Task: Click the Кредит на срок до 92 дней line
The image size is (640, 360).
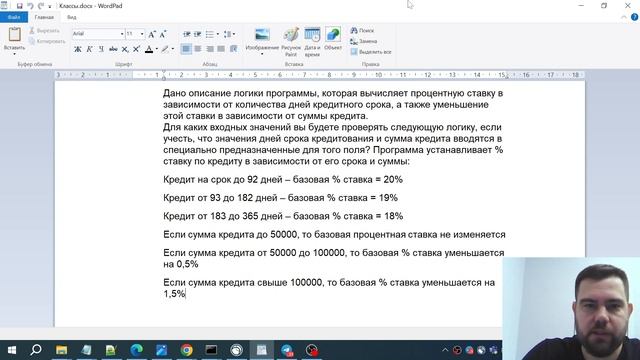Action: pyautogui.click(x=283, y=180)
